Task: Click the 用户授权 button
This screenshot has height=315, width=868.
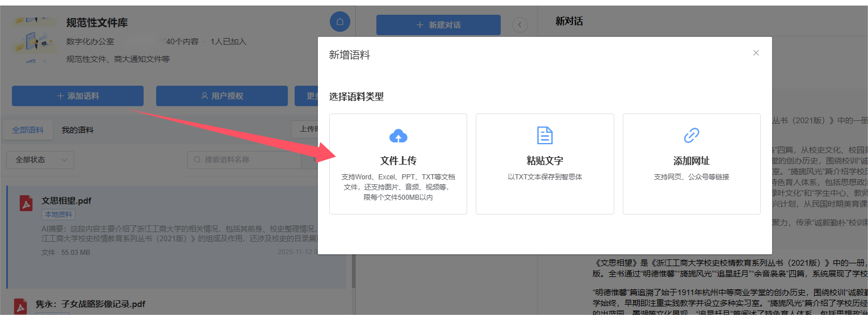Action: pyautogui.click(x=221, y=96)
